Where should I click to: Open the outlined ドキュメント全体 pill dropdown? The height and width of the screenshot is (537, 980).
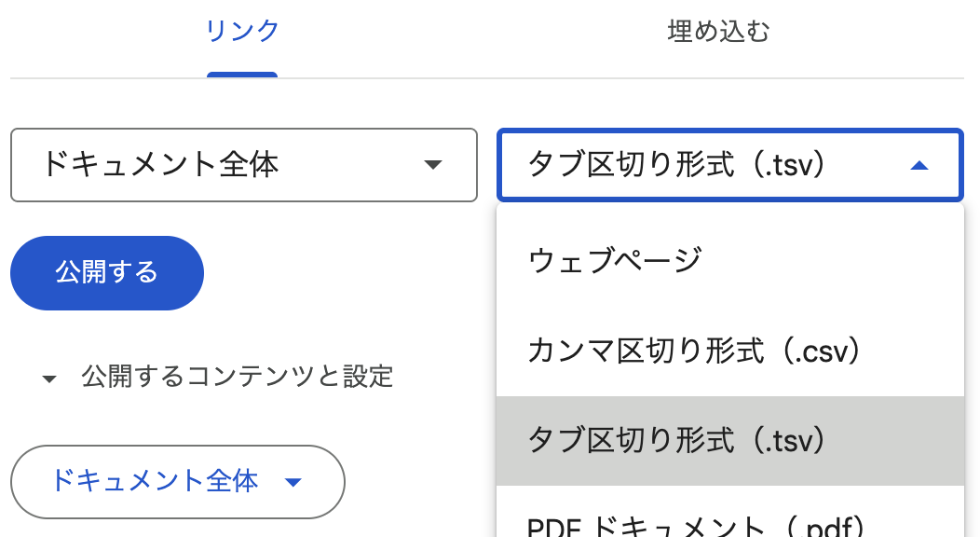click(x=177, y=482)
